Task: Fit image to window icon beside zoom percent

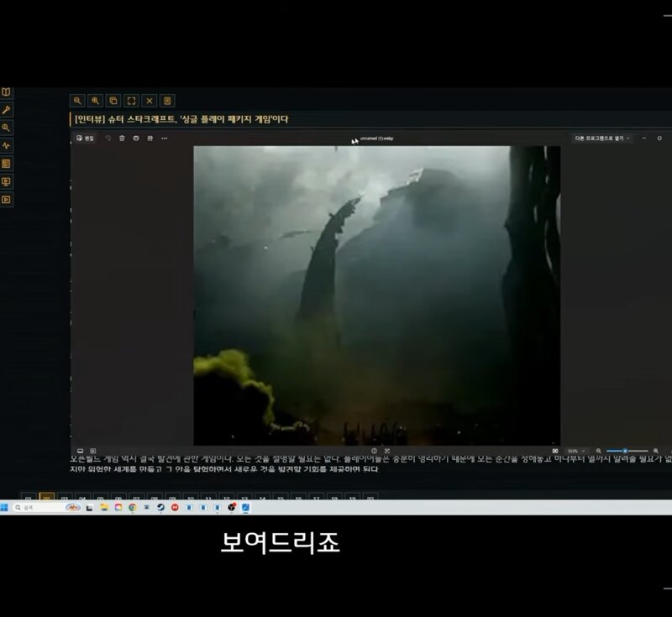Action: click(x=555, y=451)
